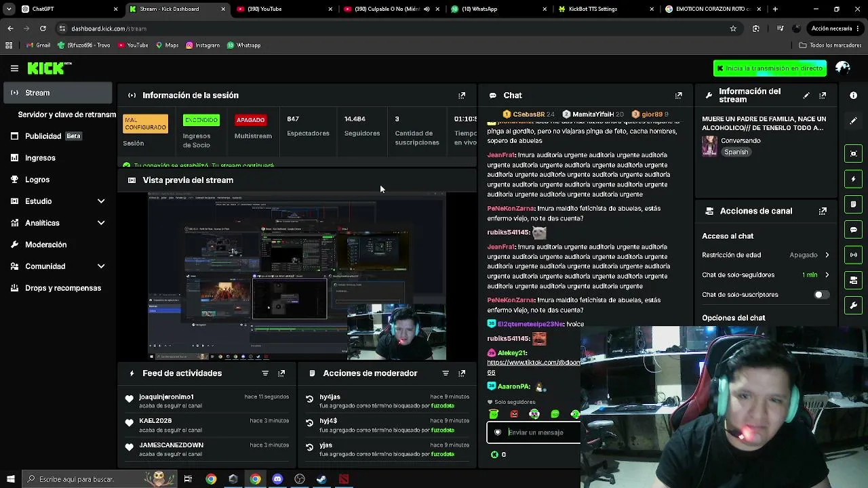The image size is (868, 488).
Task: Pop out the Información del stream panel
Action: coord(823,96)
